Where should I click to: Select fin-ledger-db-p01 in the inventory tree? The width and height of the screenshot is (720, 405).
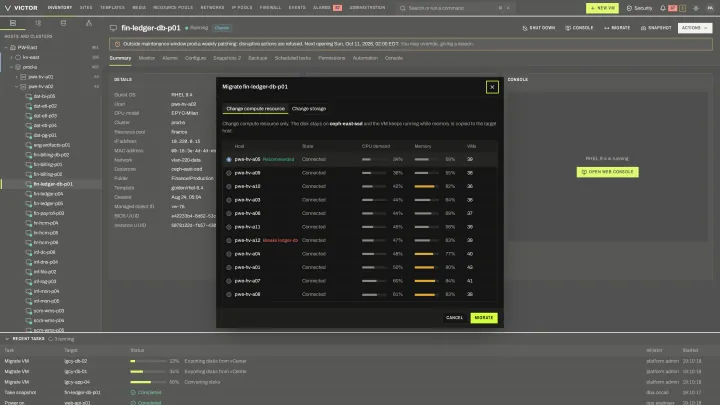(51, 184)
